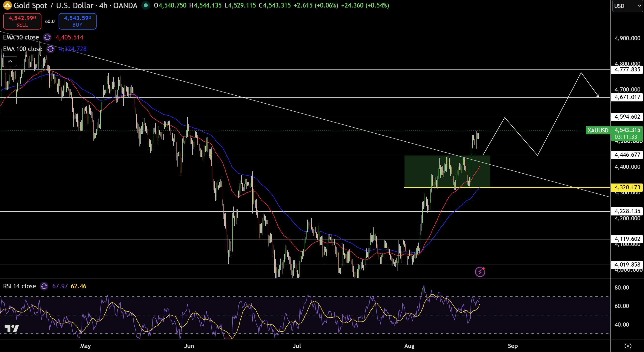Click the 4,594.602 price level label

[x=627, y=117]
